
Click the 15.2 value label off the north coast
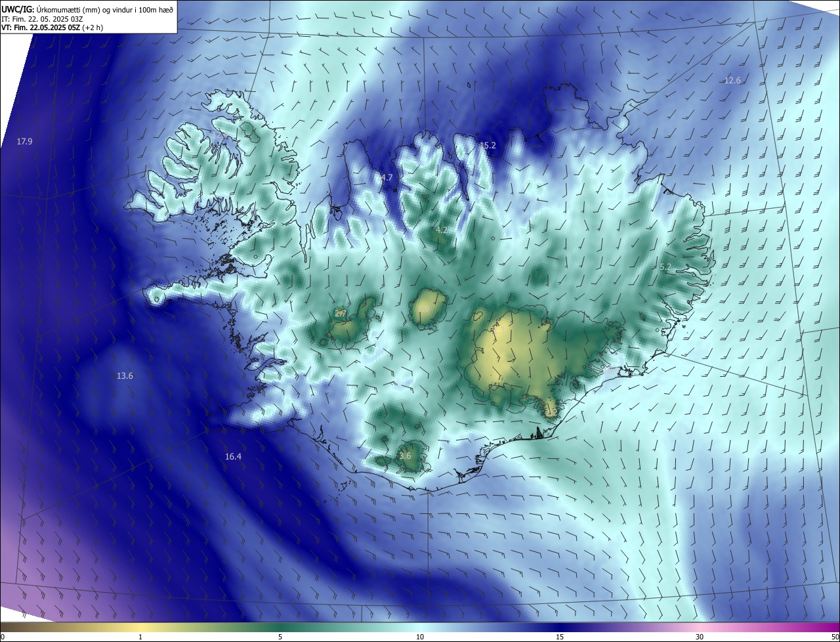(x=488, y=145)
